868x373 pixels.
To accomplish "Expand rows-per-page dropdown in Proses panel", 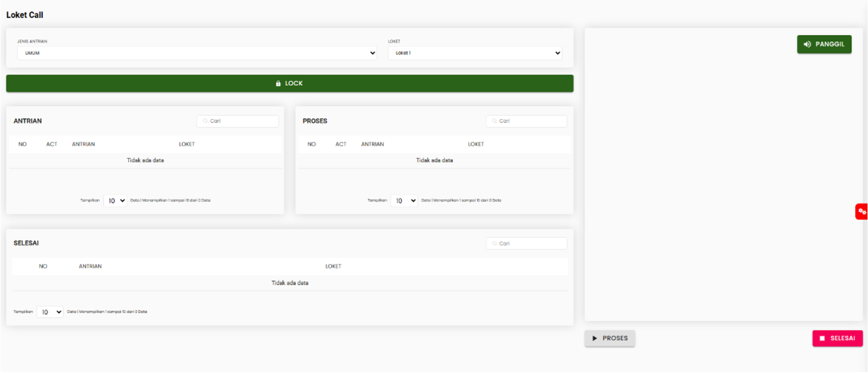I will (x=404, y=200).
